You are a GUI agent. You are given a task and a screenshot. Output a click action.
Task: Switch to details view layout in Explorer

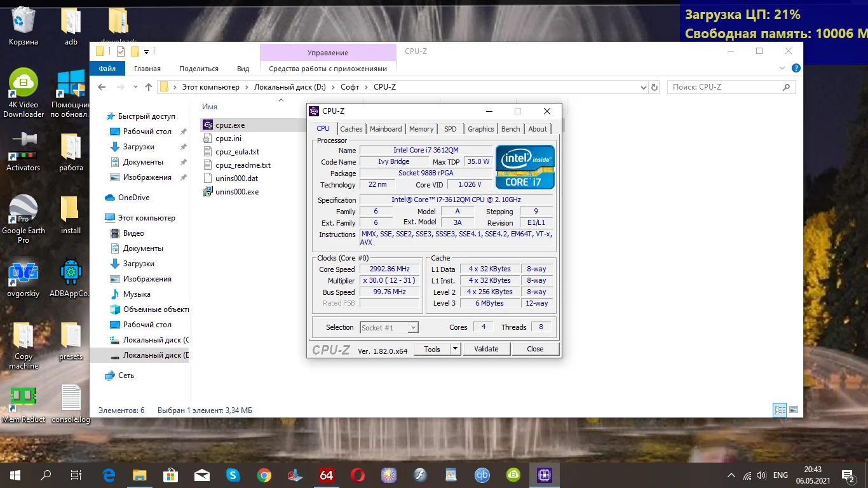(x=779, y=410)
